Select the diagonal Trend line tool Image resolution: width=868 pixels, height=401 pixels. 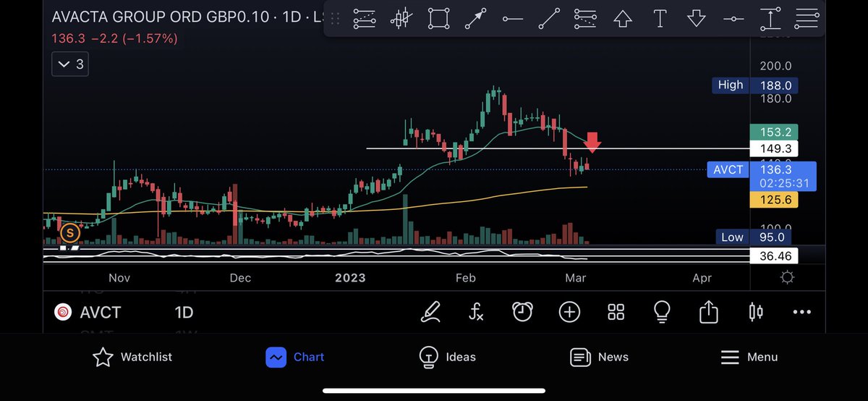click(x=549, y=18)
